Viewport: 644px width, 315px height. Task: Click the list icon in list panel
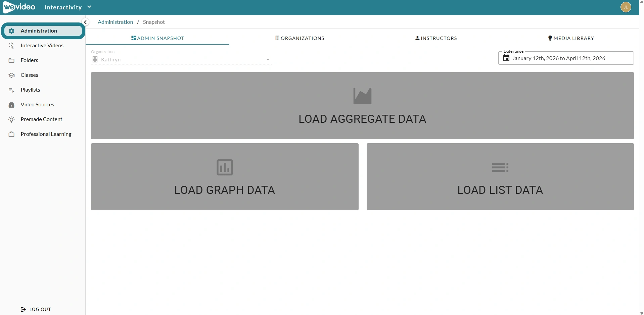point(500,167)
